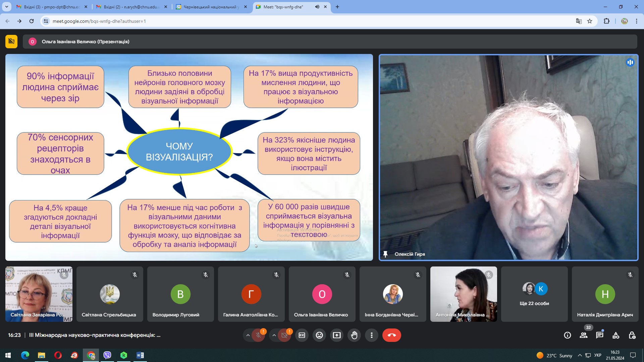Open the host controls lock icon
Screen dimensions: 644x362
point(632,335)
